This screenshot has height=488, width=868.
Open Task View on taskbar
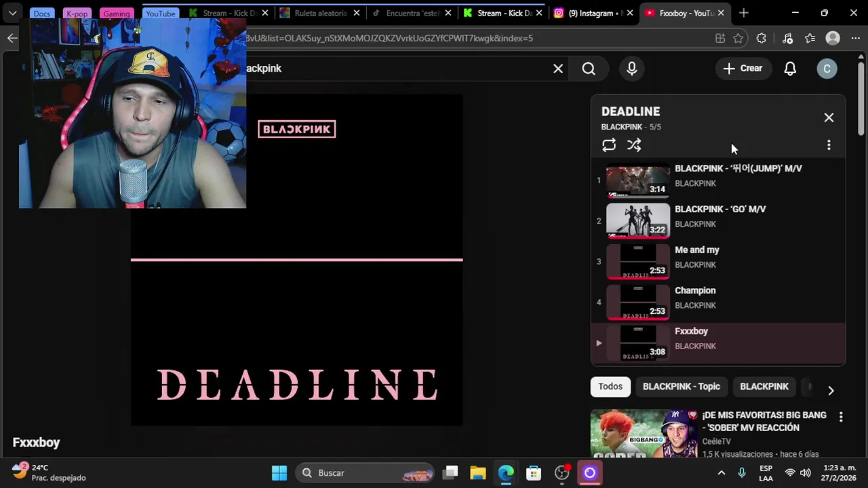tap(451, 473)
